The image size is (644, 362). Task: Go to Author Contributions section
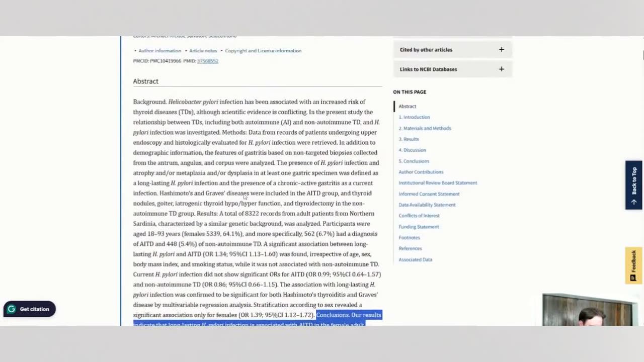[x=421, y=172]
